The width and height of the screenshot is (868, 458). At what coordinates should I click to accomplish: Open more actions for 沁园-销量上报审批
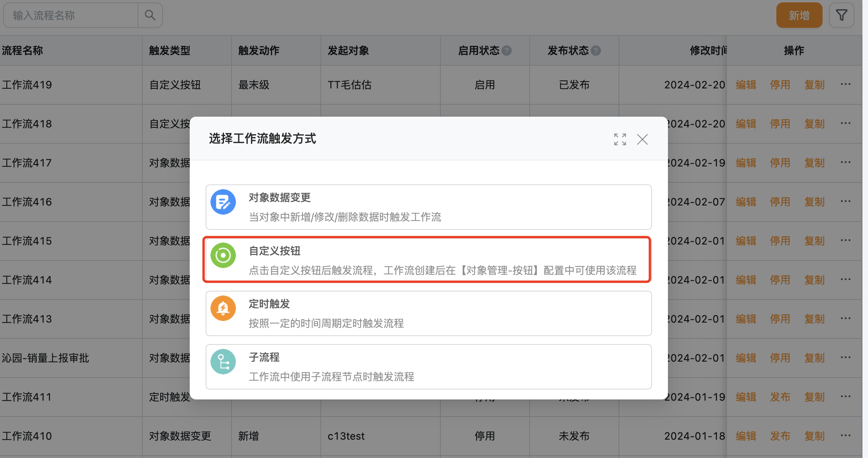point(846,358)
